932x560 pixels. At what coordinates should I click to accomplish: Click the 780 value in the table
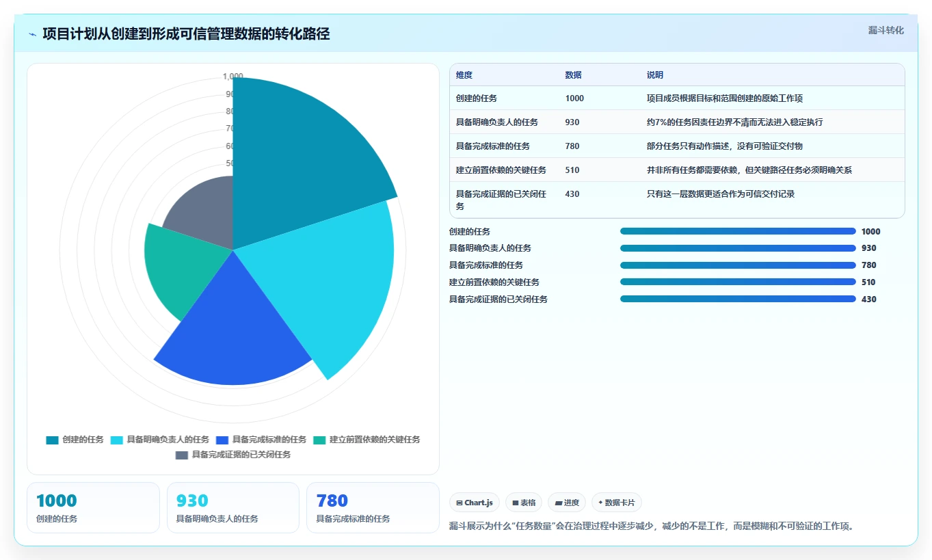click(572, 146)
